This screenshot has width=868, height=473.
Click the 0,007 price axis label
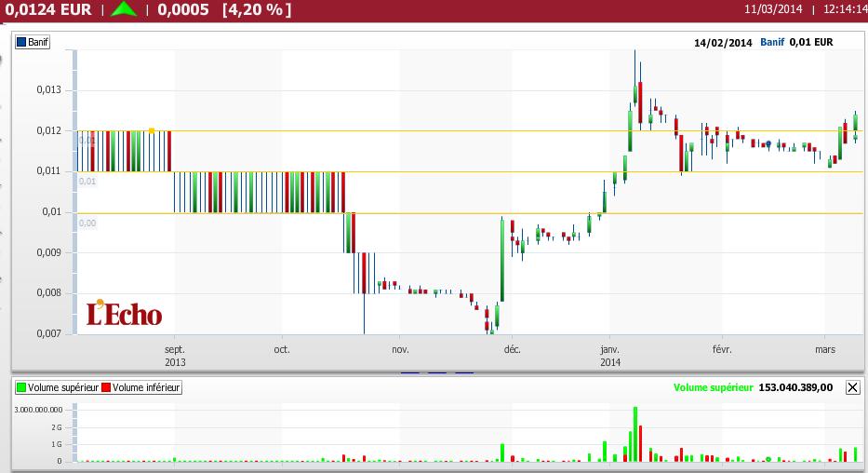pyautogui.click(x=48, y=333)
